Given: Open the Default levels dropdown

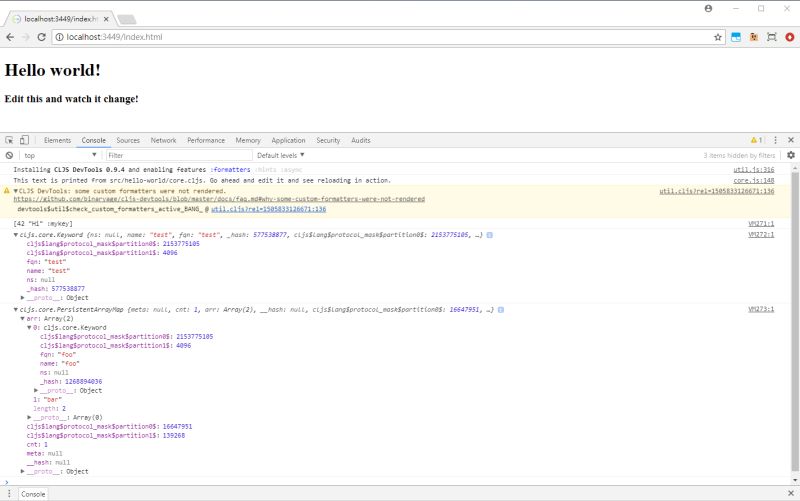Looking at the screenshot, I should click(281, 155).
